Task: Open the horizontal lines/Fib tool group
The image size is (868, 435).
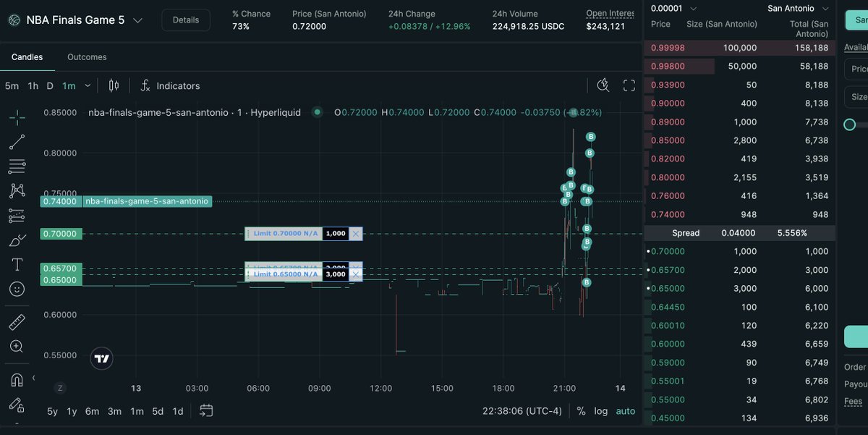Action: pyautogui.click(x=17, y=166)
